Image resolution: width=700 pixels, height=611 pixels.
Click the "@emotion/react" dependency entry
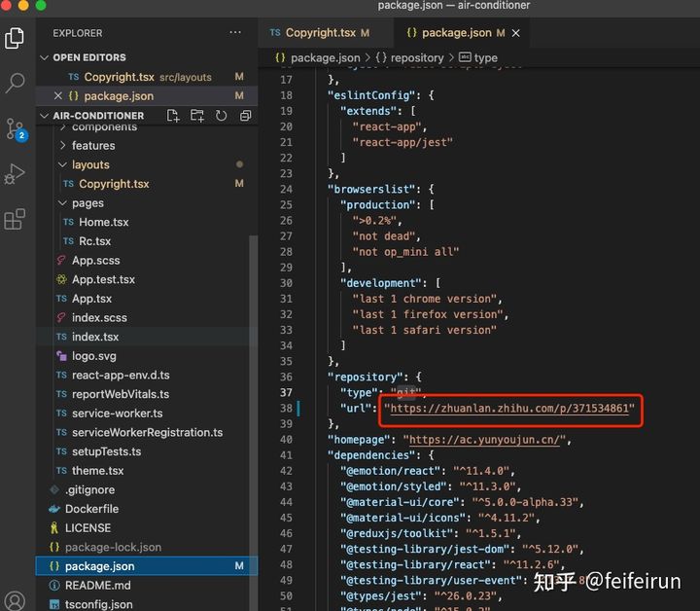coord(428,471)
